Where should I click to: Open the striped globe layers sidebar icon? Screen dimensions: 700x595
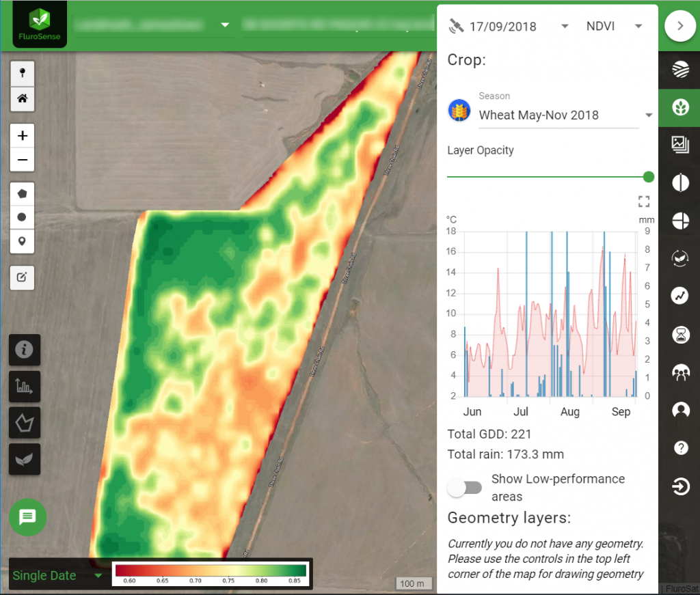(x=680, y=70)
